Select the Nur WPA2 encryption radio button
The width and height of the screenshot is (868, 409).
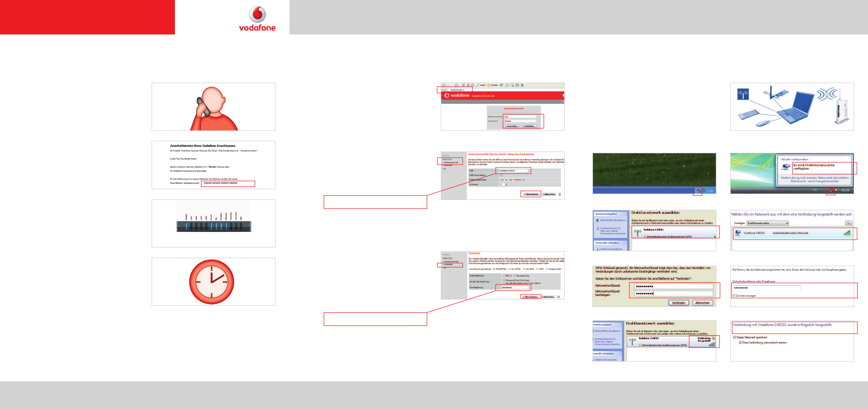point(510,269)
